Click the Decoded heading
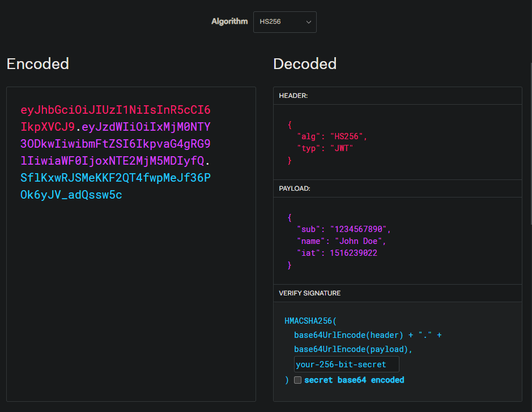 click(305, 64)
